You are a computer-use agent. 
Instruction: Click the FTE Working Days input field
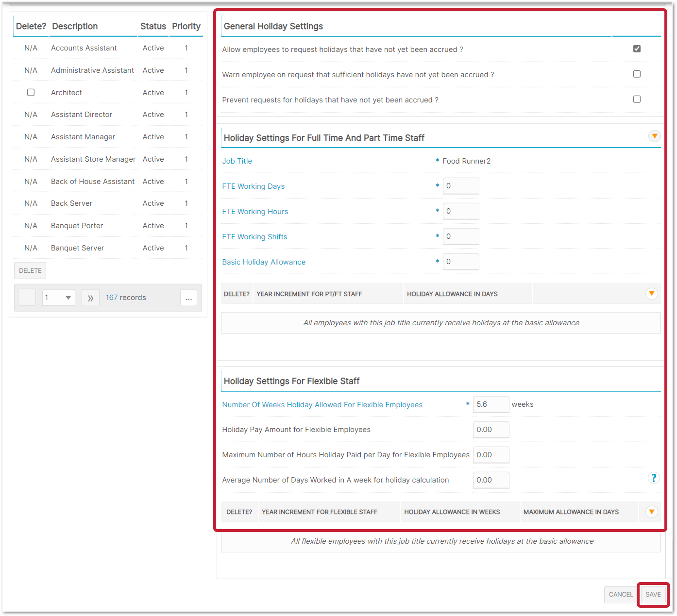460,186
